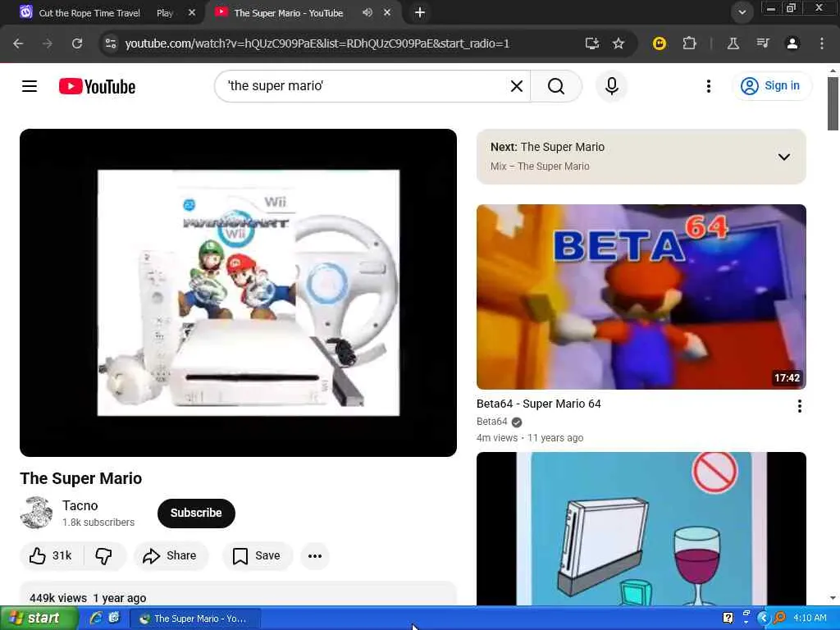Open the Chrome profile icon
Image resolution: width=840 pixels, height=630 pixels.
coord(792,43)
